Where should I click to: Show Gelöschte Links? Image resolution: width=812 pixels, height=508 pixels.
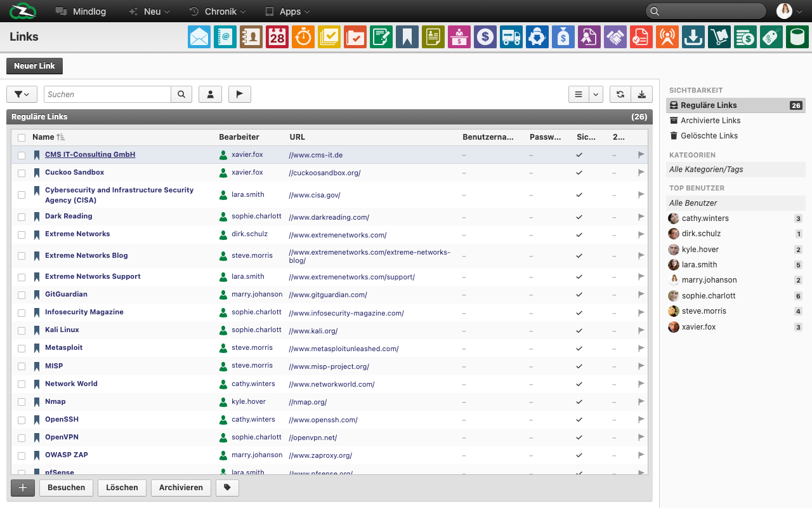(x=735, y=136)
